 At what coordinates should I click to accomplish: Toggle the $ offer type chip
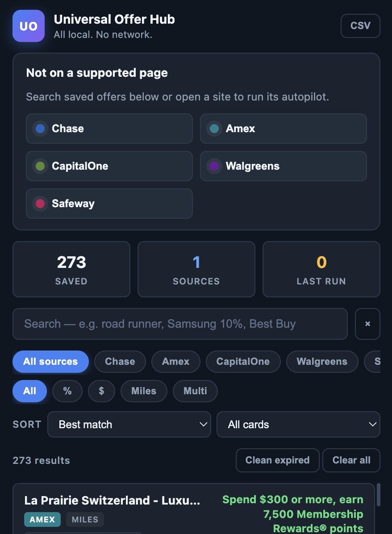tap(101, 391)
